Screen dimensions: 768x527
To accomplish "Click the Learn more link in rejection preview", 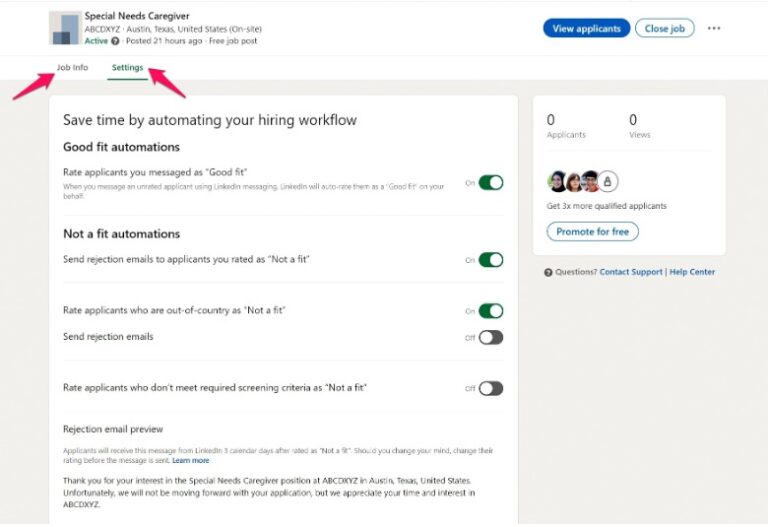I will [x=191, y=460].
